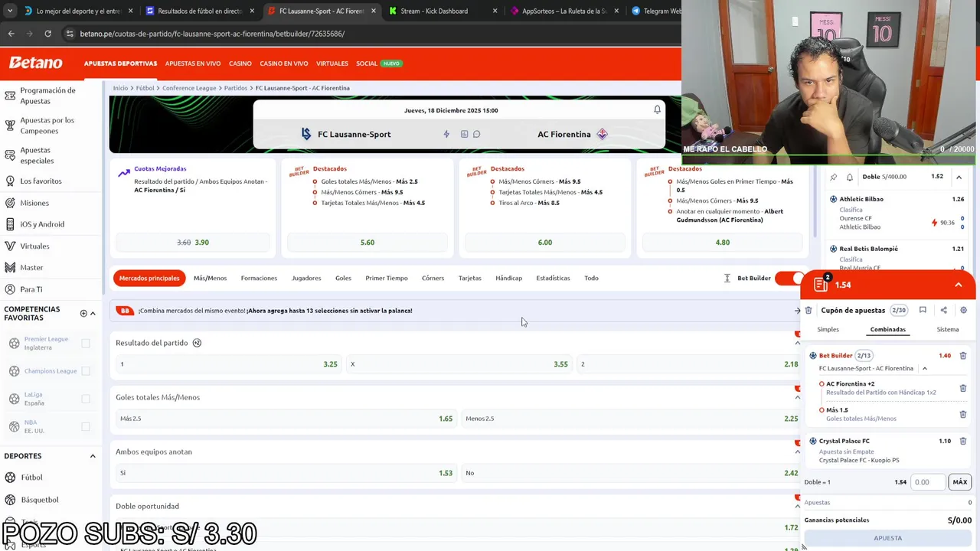Open Los favoritos sidebar icon
Image resolution: width=980 pixels, height=551 pixels.
(x=10, y=181)
